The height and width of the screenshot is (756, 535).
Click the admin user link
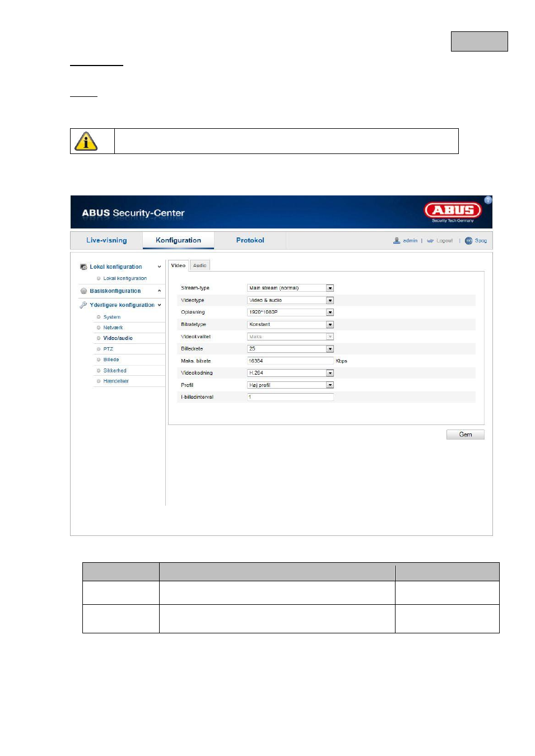(410, 241)
